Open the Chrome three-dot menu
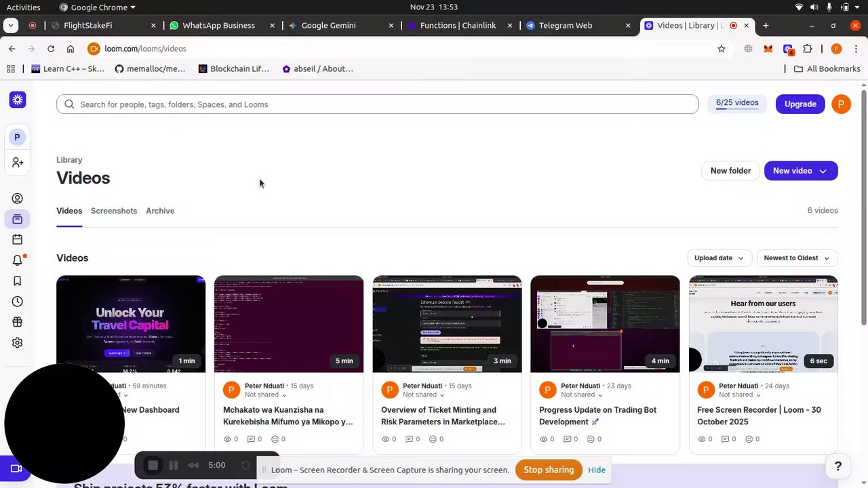This screenshot has width=868, height=488. tap(855, 49)
